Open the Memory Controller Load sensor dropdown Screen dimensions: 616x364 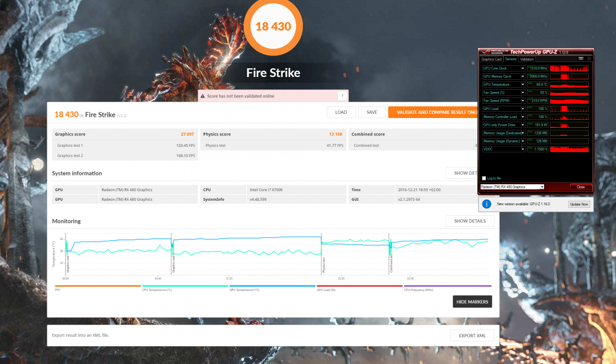point(523,117)
